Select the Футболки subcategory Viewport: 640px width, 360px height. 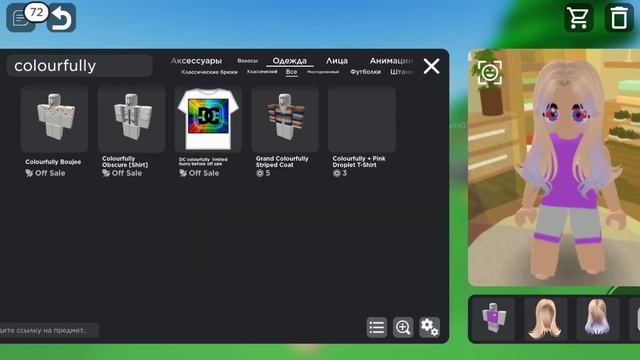(365, 72)
